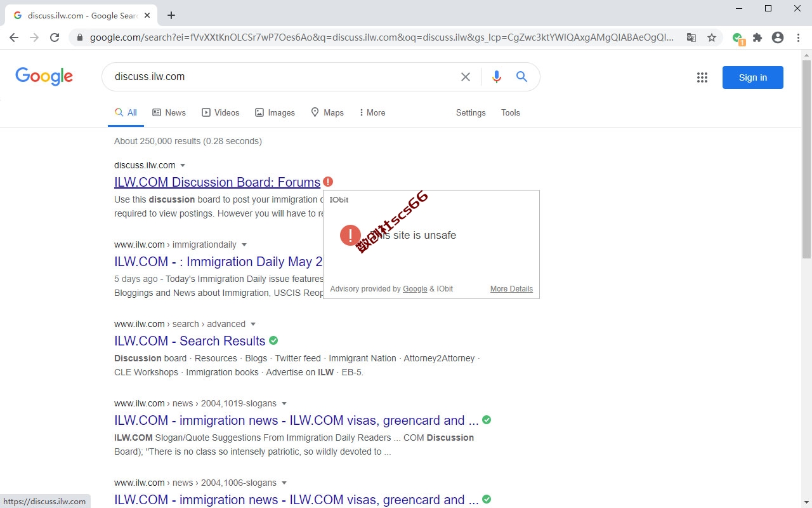Click the Google link in IObit advisory
Screen dimensions: 812x508
[415, 289]
